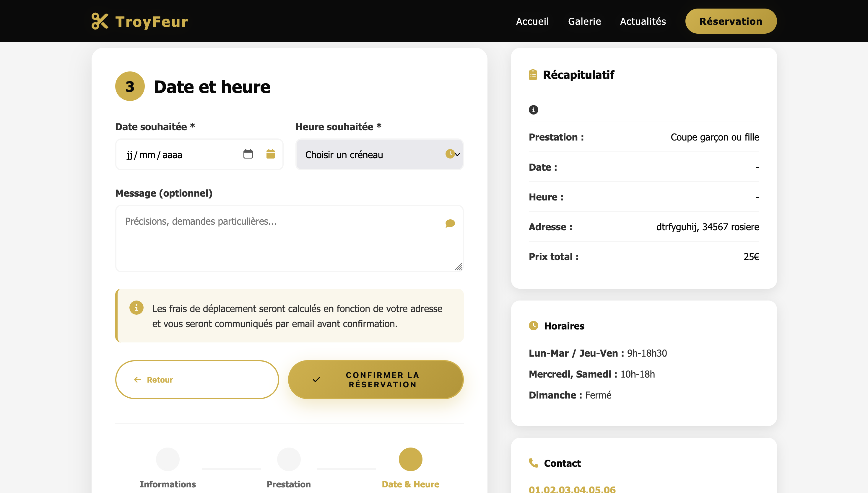Click the gold calendar icon in date field

(x=270, y=154)
